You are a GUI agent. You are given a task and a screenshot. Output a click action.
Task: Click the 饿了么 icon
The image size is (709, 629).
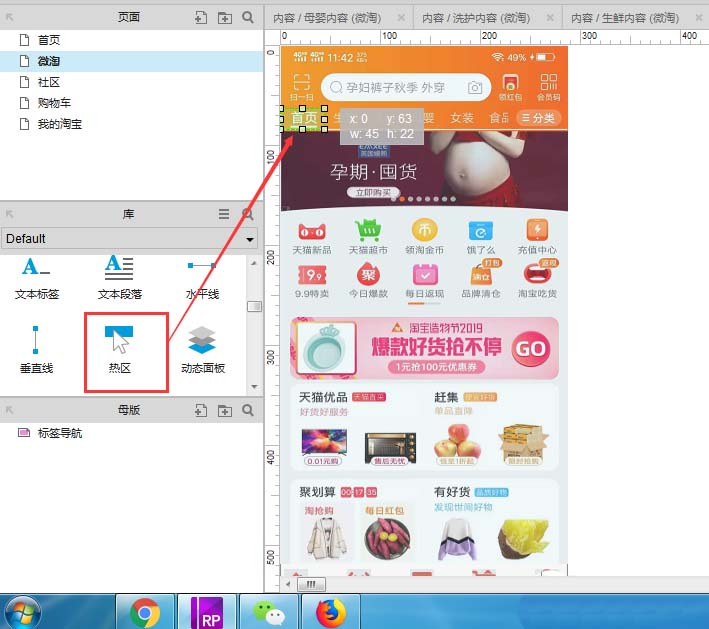coord(481,236)
